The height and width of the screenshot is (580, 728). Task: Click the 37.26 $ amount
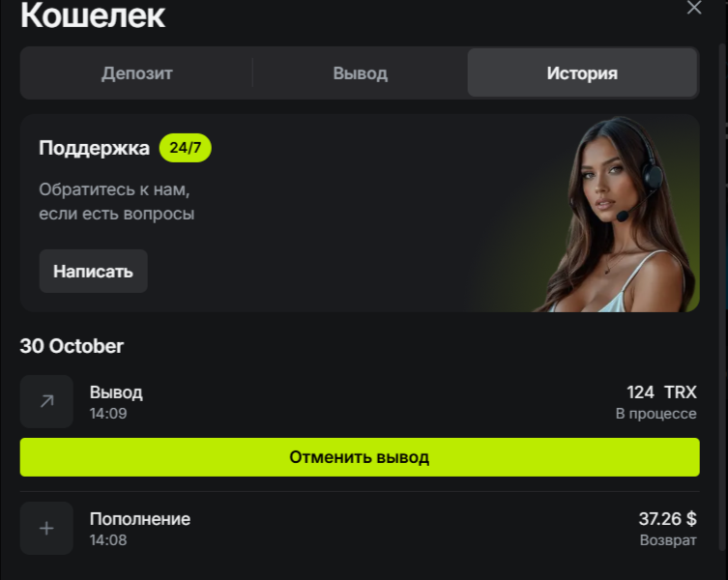[x=668, y=519]
